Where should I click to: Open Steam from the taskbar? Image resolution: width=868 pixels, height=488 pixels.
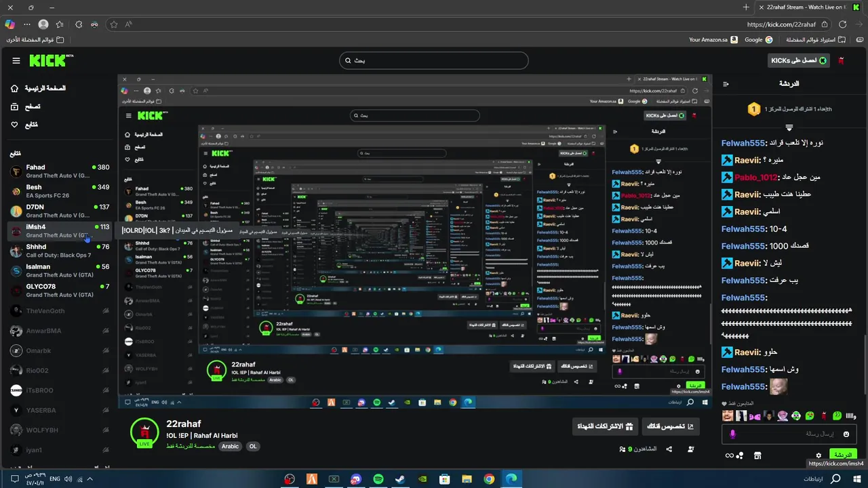click(400, 479)
